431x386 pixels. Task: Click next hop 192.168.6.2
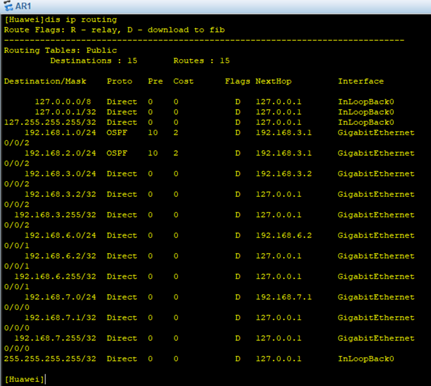pyautogui.click(x=284, y=235)
